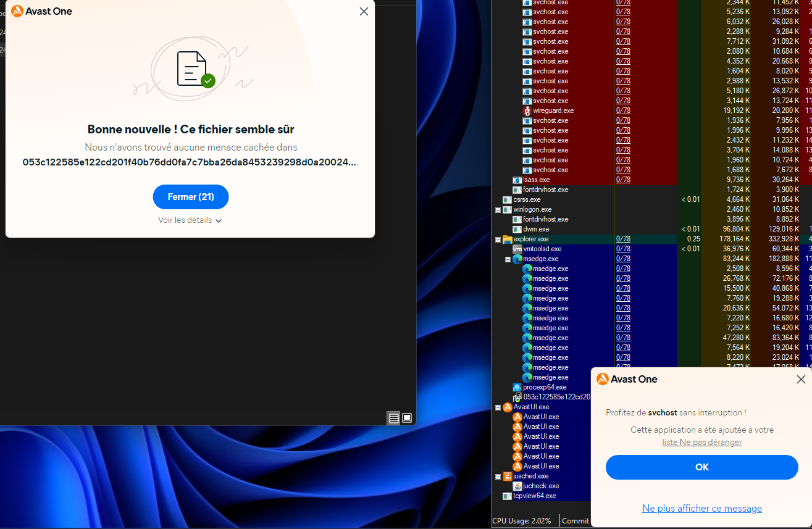Switch to the lined list view in the dark window

(393, 418)
